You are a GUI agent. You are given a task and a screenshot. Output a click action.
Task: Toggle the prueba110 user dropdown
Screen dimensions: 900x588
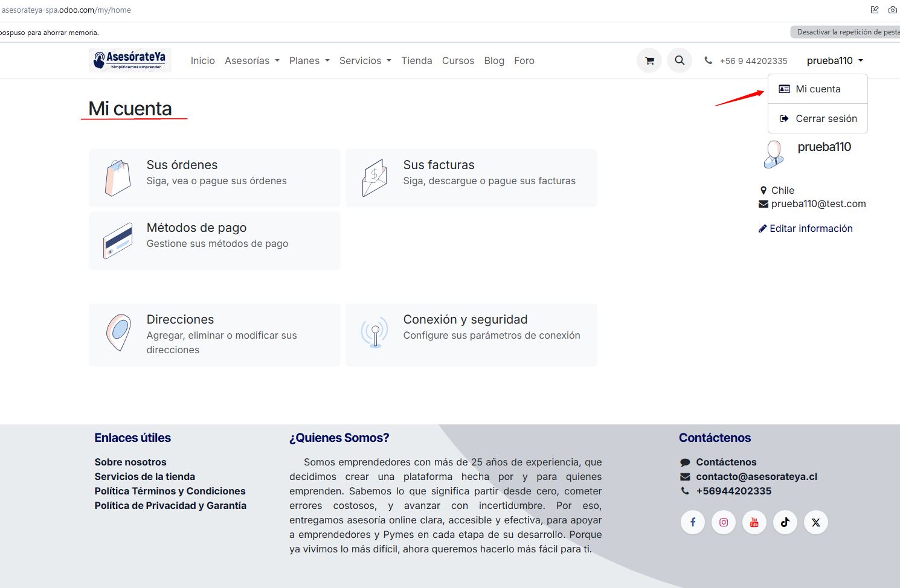click(x=835, y=61)
